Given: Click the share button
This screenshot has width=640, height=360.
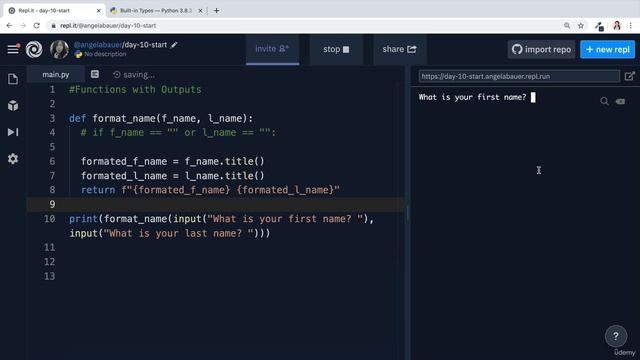Looking at the screenshot, I should click(400, 49).
